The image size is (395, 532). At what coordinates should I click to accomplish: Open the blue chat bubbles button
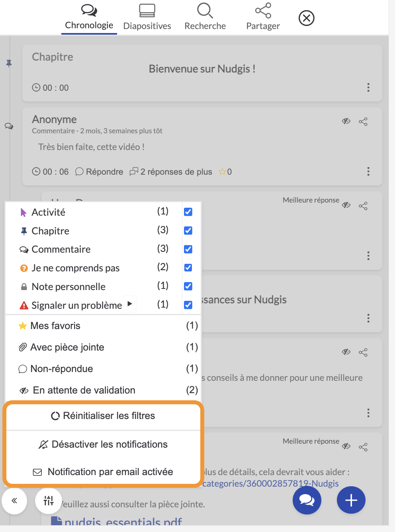click(x=307, y=500)
